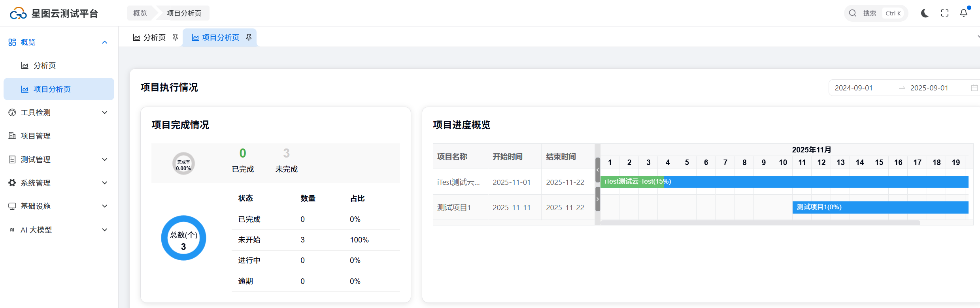Collapse the 概览 sidebar section
Image resolution: width=980 pixels, height=308 pixels.
[105, 42]
